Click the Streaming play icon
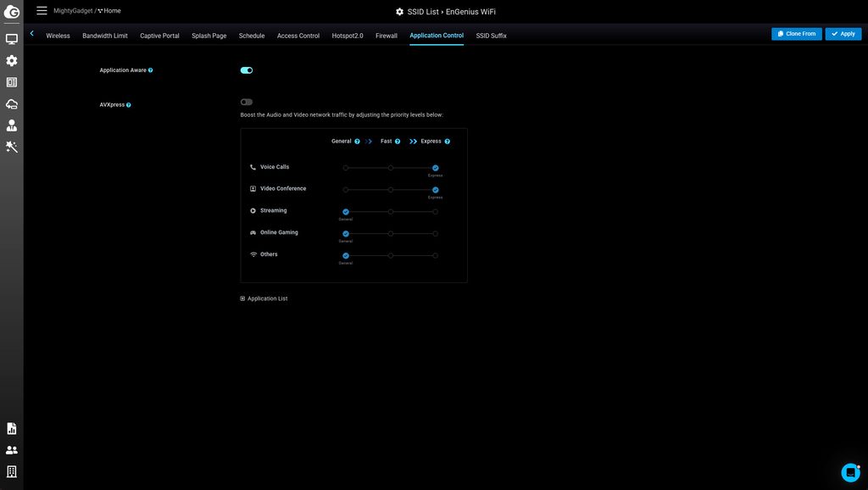The image size is (868, 490). 253,211
